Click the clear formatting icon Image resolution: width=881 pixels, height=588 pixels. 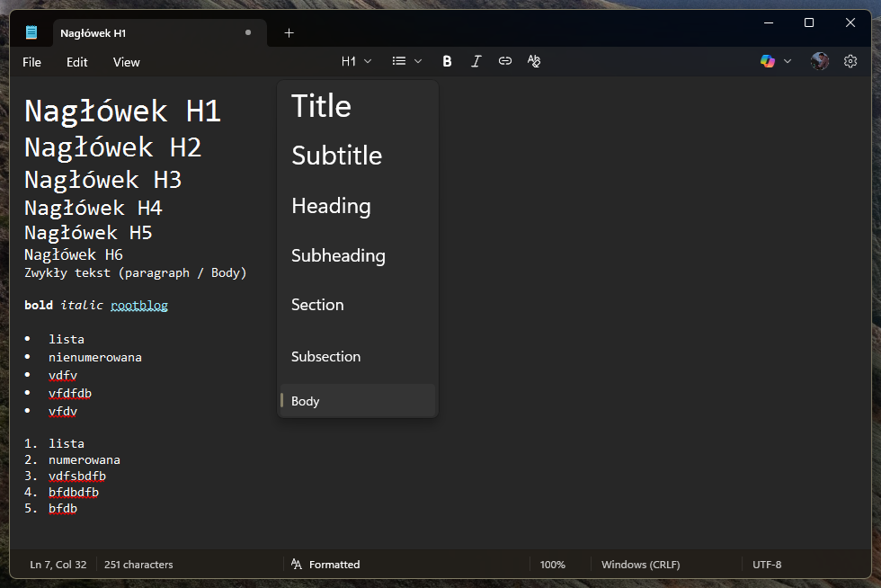pos(534,61)
